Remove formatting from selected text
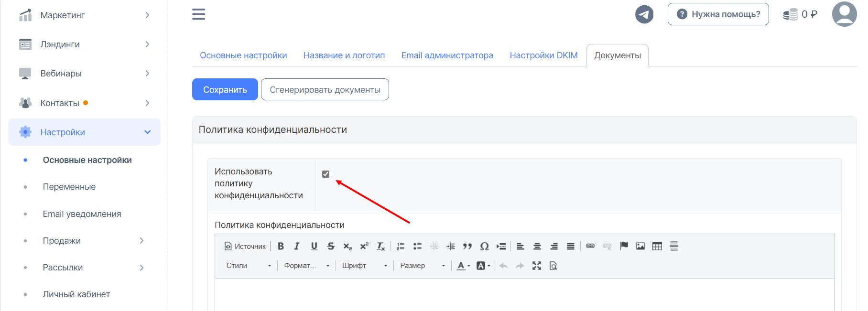 click(x=380, y=246)
